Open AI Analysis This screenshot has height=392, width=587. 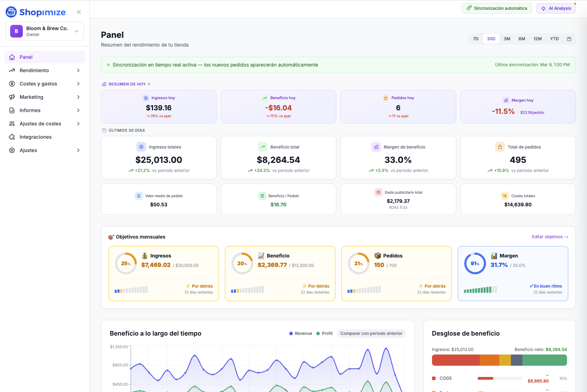pos(556,8)
